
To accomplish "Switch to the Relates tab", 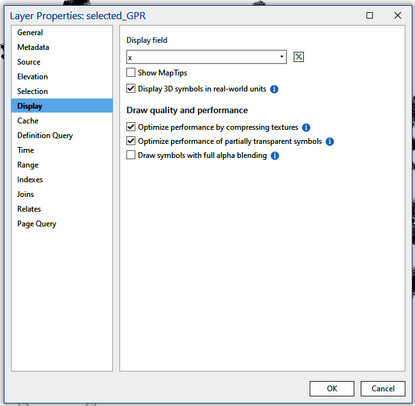I will point(62,209).
